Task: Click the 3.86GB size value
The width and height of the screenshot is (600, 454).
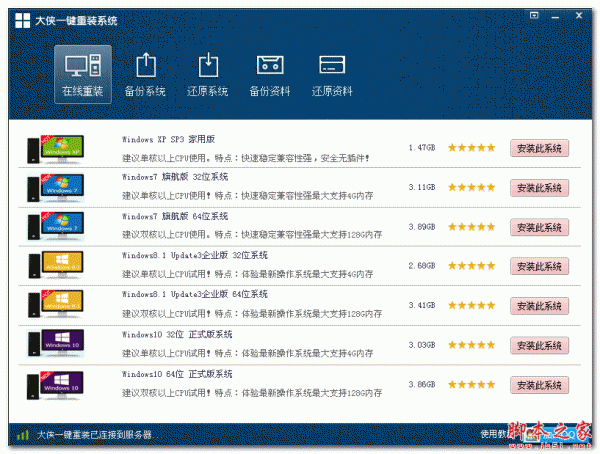Action: [x=422, y=384]
